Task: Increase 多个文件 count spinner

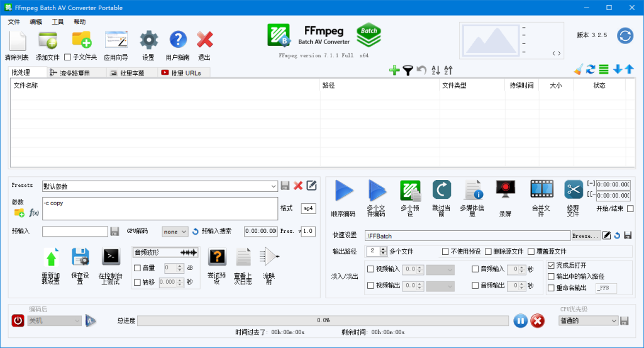Action: [383, 249]
